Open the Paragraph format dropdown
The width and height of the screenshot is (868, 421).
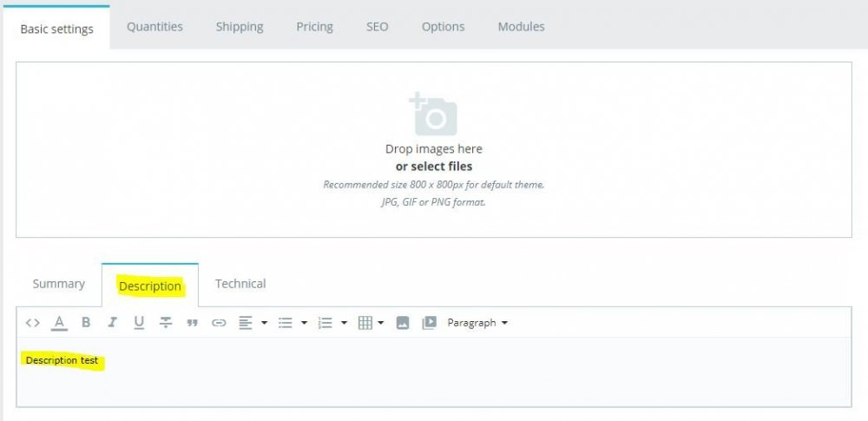click(477, 322)
